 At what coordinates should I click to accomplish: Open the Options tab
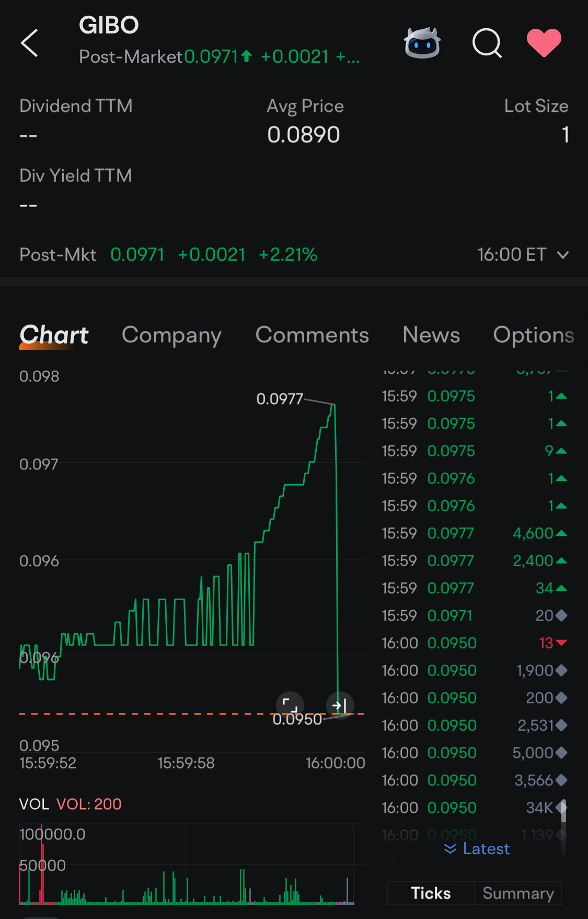[534, 335]
